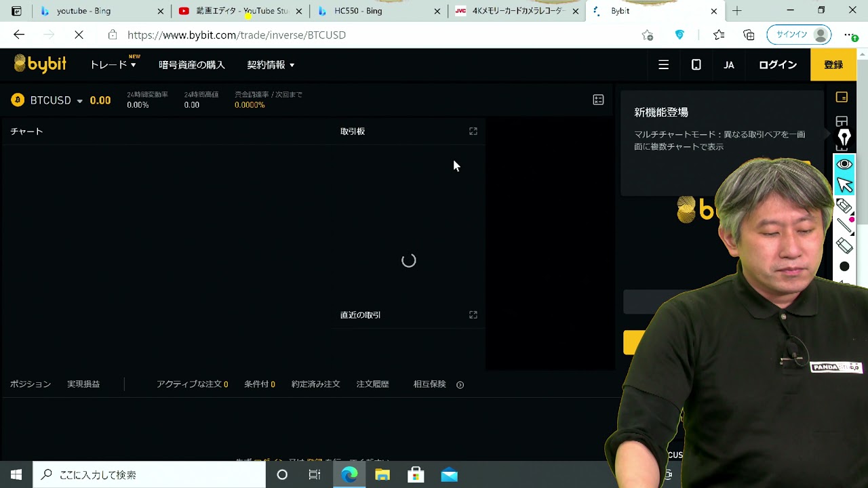Viewport: 868px width, 488px height.
Task: Pick the black color dot
Action: point(844,267)
